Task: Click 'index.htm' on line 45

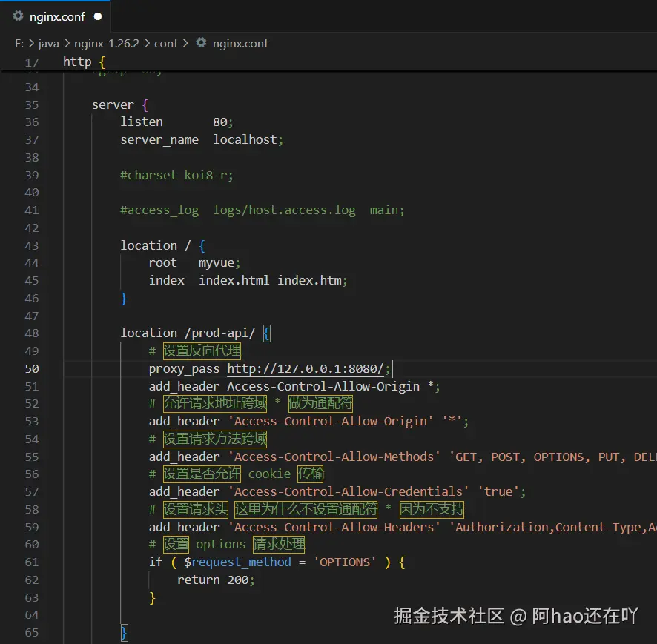Action: pyautogui.click(x=310, y=280)
